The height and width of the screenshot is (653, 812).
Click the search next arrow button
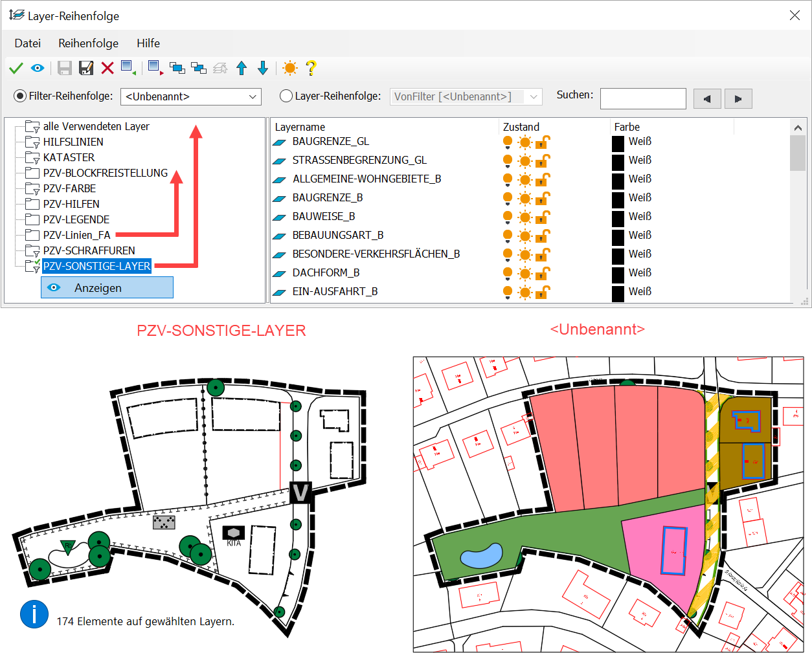tap(738, 98)
